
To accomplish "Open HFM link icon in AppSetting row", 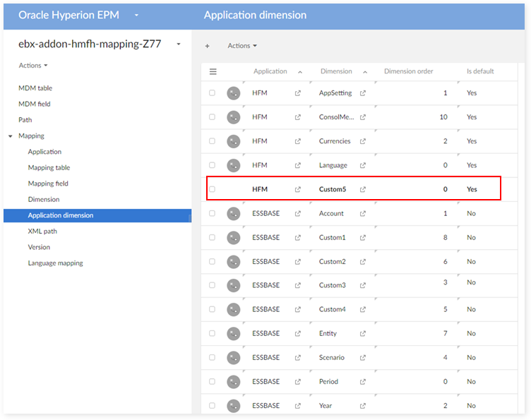I will (298, 93).
